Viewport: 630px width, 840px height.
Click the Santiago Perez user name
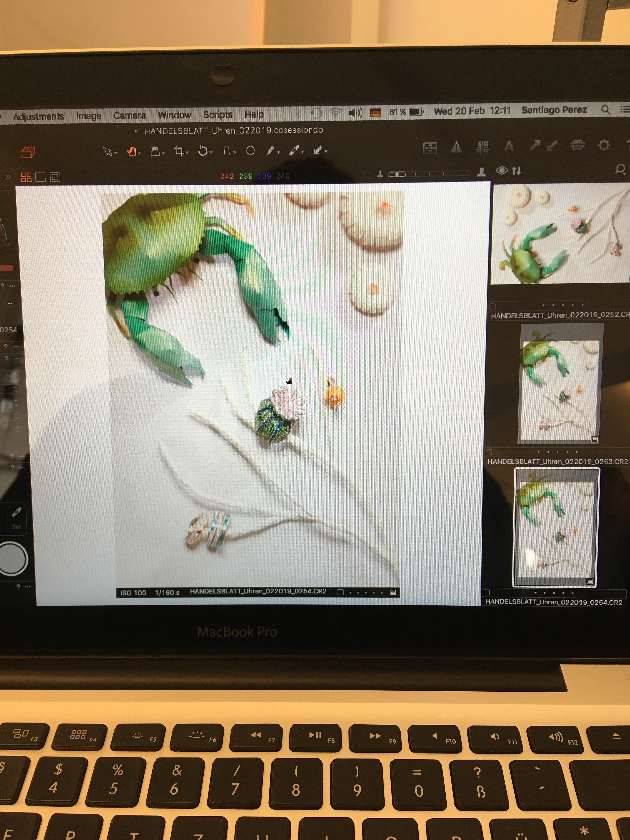(554, 110)
